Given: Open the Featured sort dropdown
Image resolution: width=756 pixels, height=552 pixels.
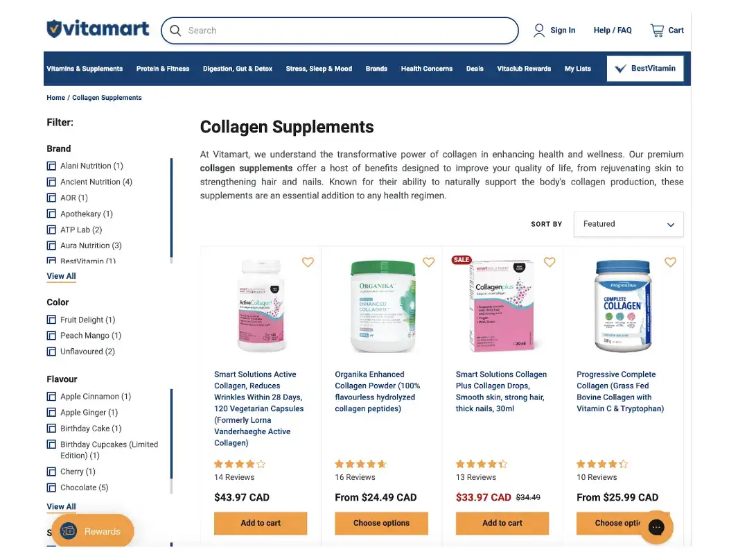Looking at the screenshot, I should pos(628,224).
